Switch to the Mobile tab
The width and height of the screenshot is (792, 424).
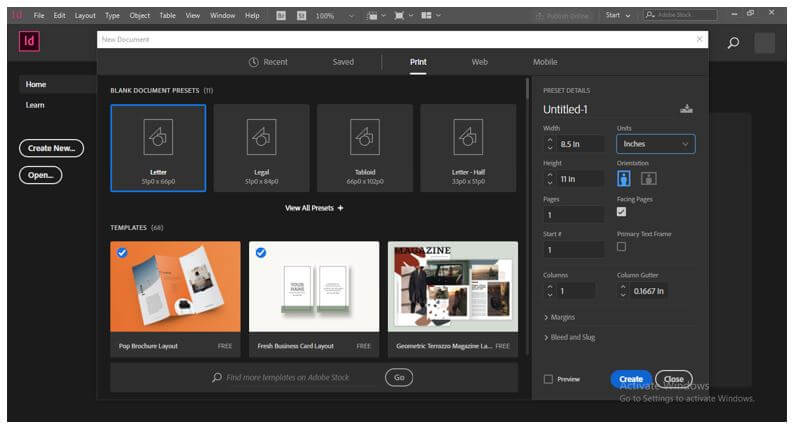tap(545, 62)
